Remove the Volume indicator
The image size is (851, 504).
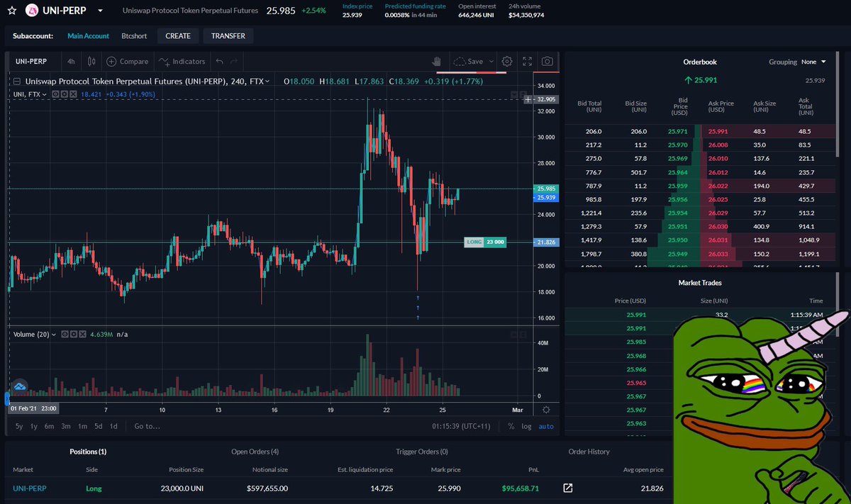tap(82, 334)
